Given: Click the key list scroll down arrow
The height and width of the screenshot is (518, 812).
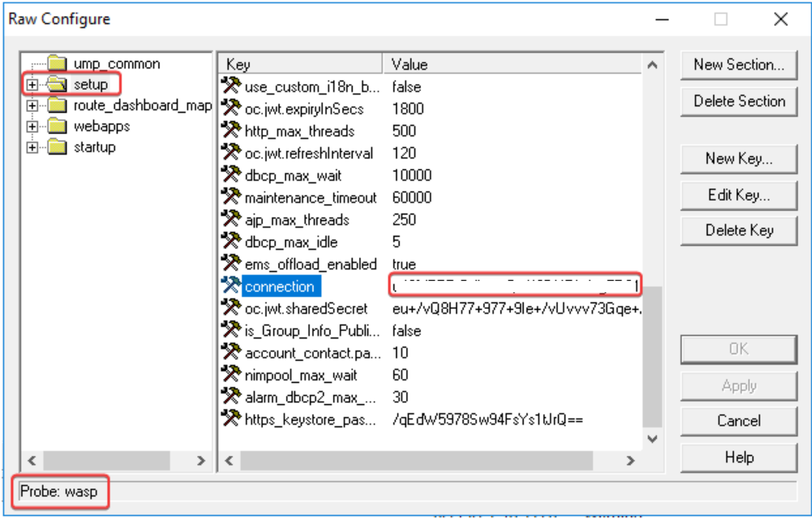Looking at the screenshot, I should [x=652, y=438].
